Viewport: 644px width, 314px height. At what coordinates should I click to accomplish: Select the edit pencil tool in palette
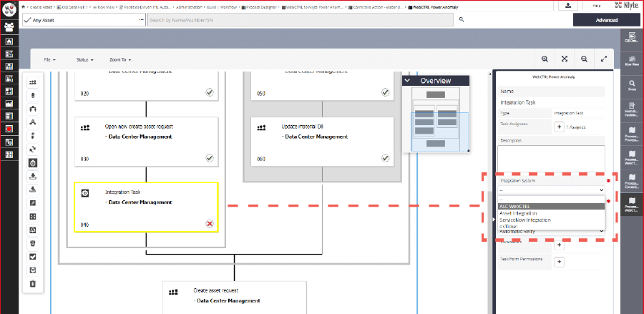[x=33, y=203]
